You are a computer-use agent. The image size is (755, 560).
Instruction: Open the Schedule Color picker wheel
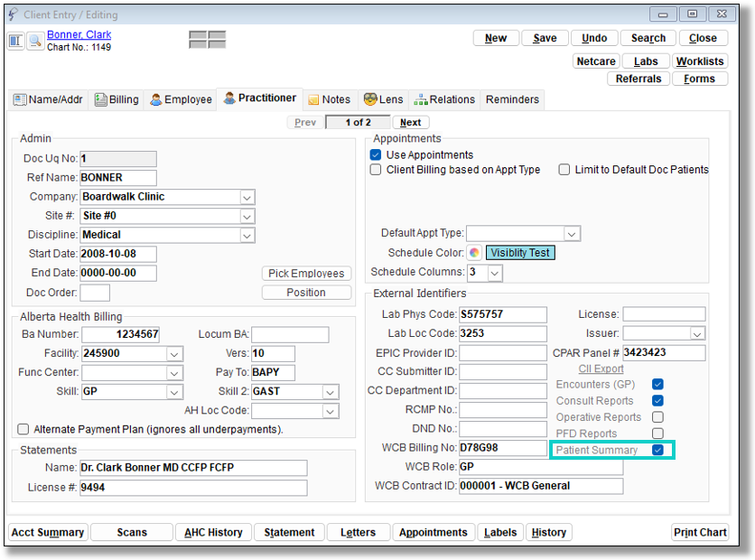(474, 253)
